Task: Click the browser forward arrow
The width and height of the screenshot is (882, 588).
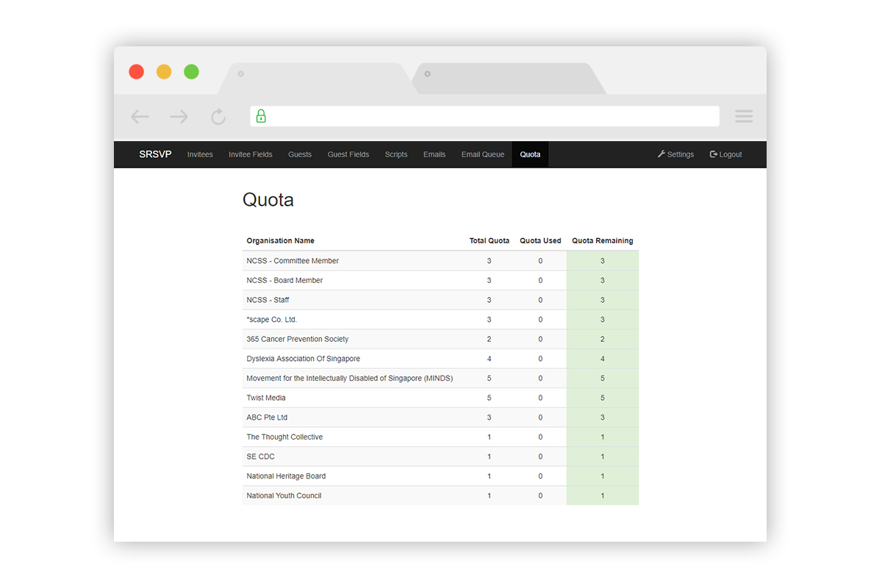Action: click(179, 116)
